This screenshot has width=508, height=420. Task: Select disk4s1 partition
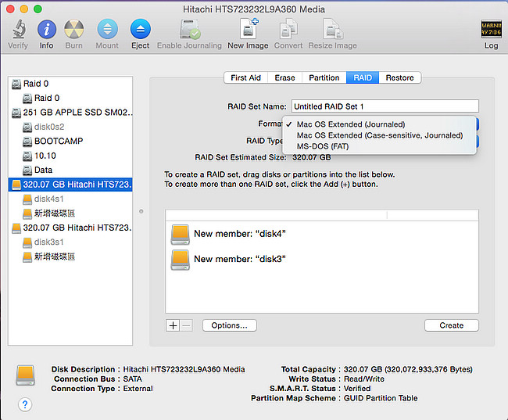70,199
